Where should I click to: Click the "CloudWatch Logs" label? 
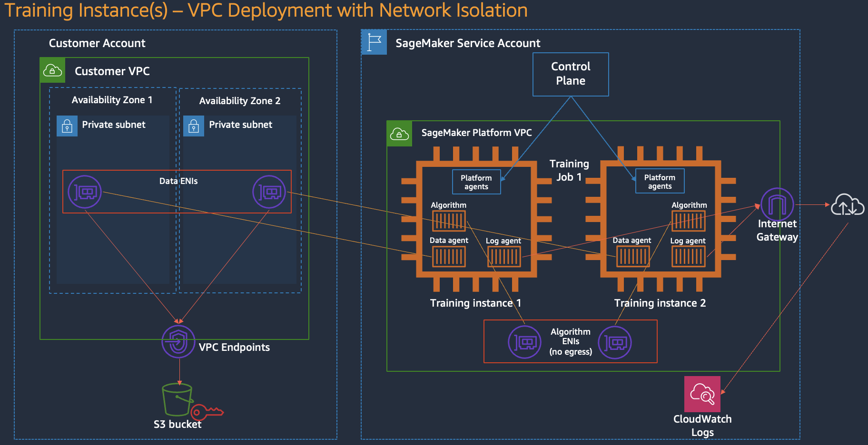[x=702, y=426]
